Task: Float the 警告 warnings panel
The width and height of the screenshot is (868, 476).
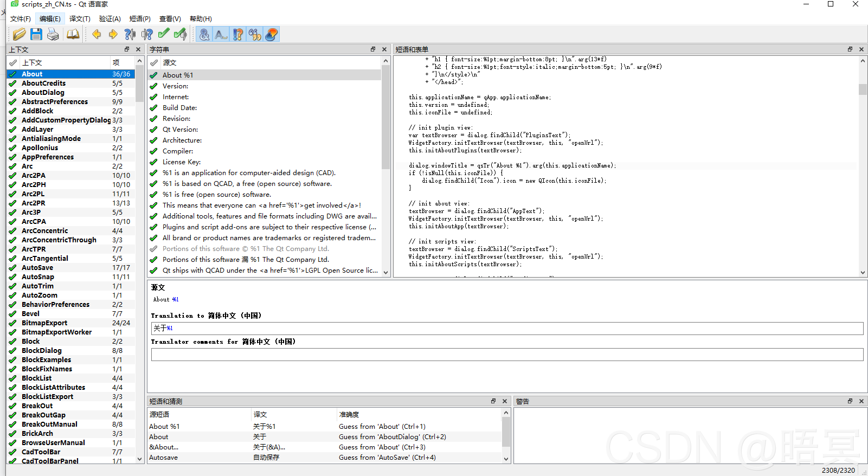Action: click(850, 401)
